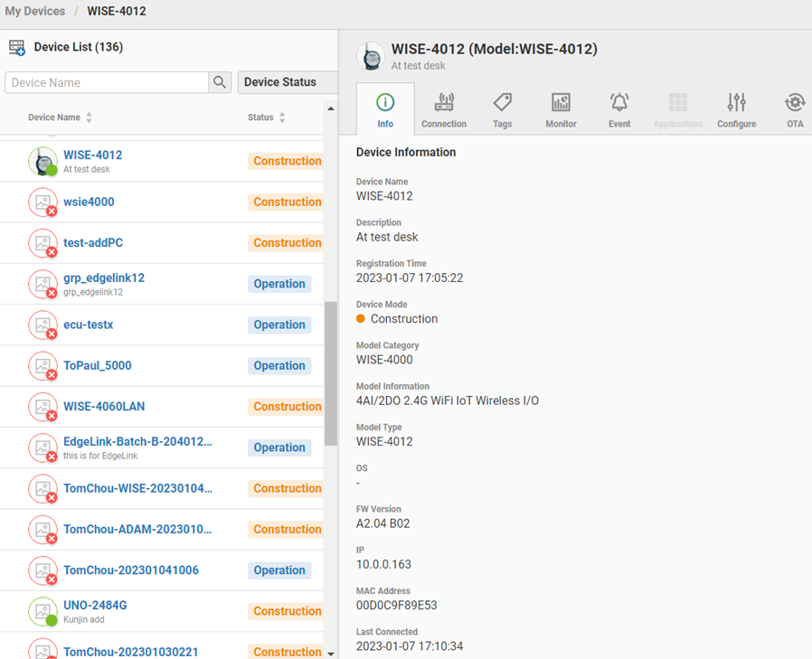Open the Monitor tab

pyautogui.click(x=561, y=109)
